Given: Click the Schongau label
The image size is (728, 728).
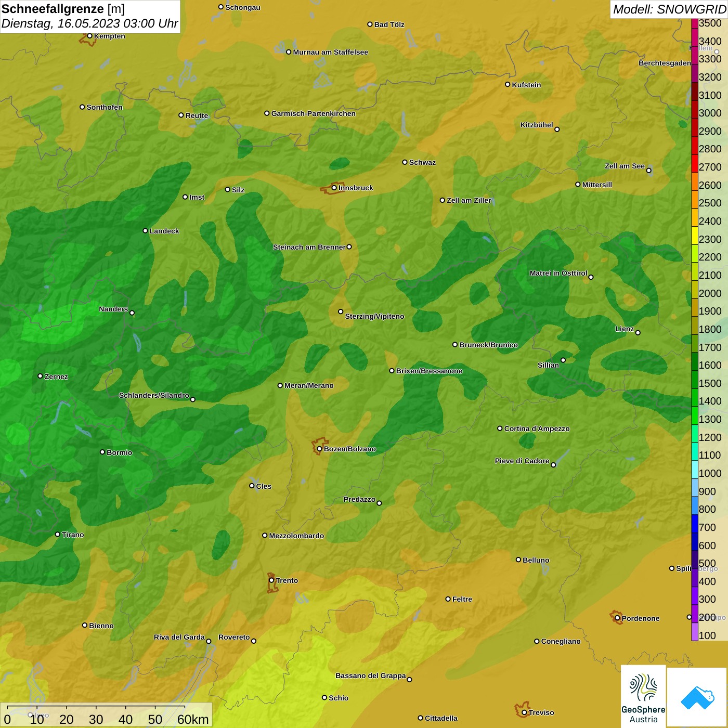Looking at the screenshot, I should point(243,7).
